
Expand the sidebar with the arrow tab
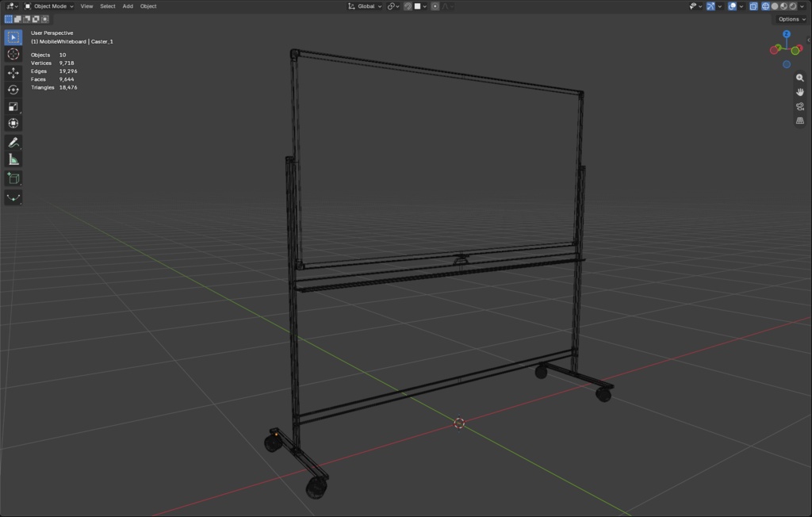point(808,40)
